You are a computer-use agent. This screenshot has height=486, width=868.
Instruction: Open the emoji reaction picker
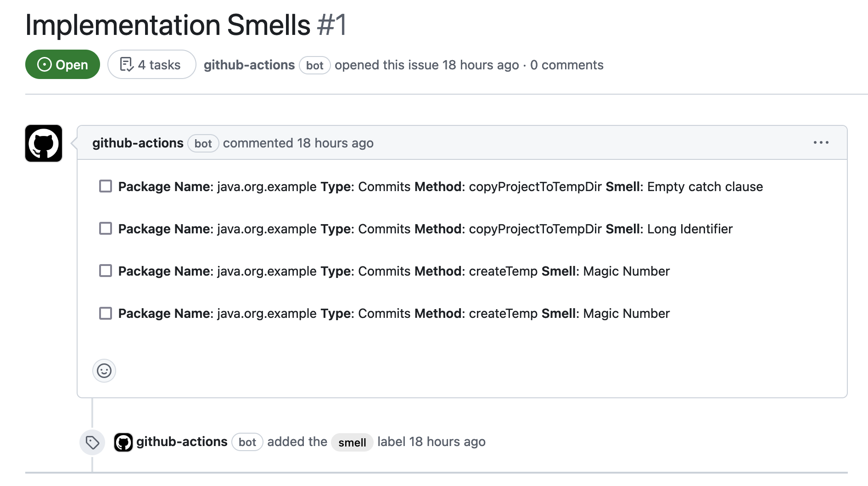(x=104, y=371)
